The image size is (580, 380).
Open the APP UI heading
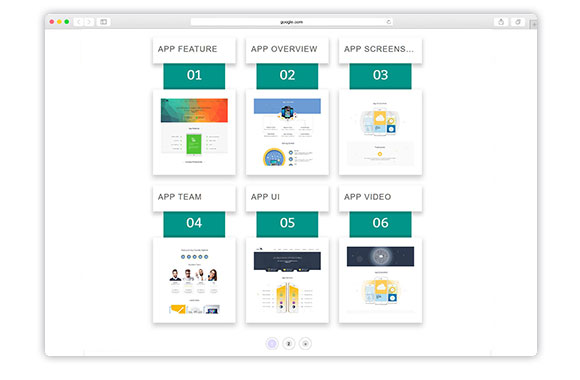coord(265,197)
